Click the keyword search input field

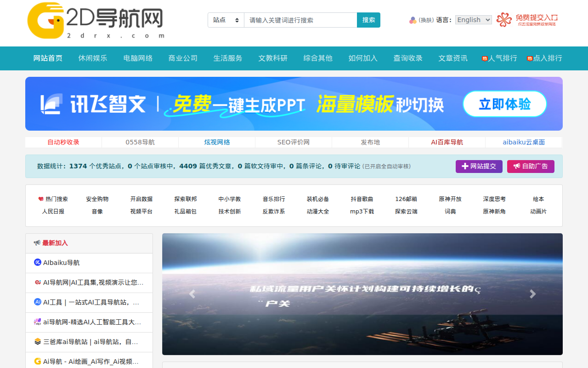299,20
